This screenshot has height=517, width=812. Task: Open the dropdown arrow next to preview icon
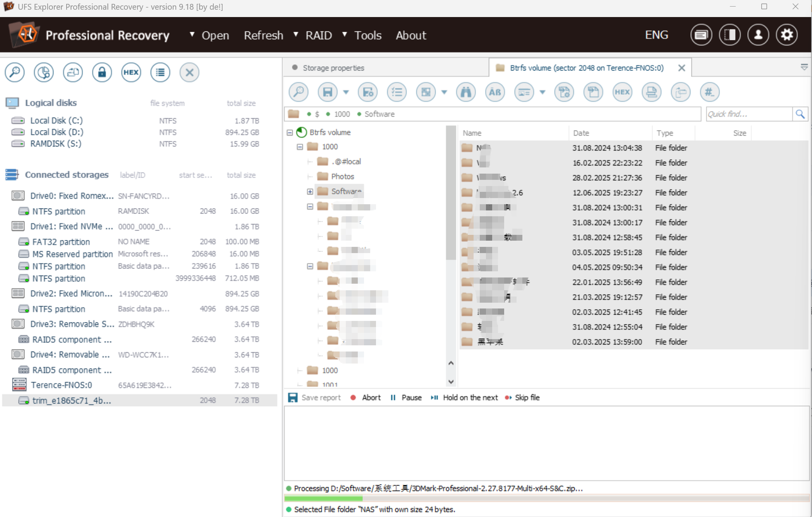click(x=542, y=92)
